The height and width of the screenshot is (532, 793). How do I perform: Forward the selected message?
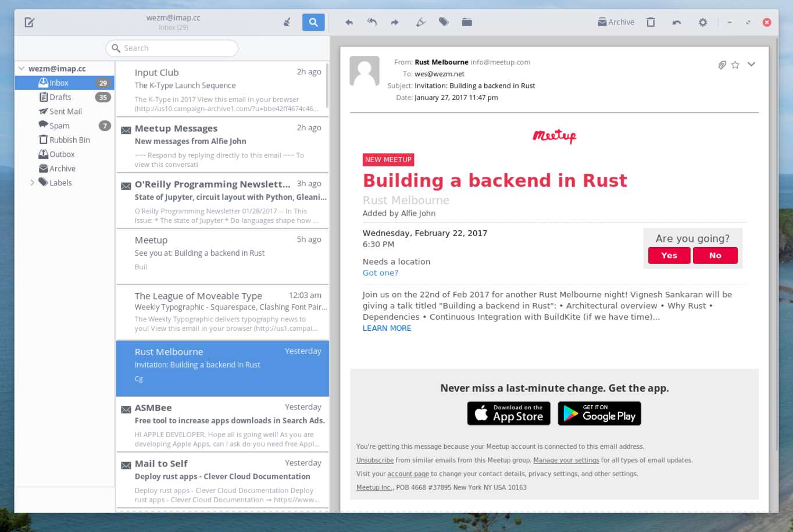395,22
